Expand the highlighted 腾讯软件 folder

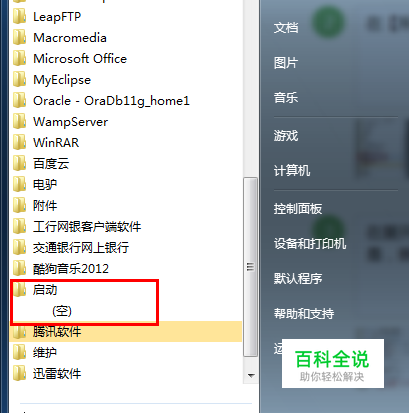click(x=126, y=332)
